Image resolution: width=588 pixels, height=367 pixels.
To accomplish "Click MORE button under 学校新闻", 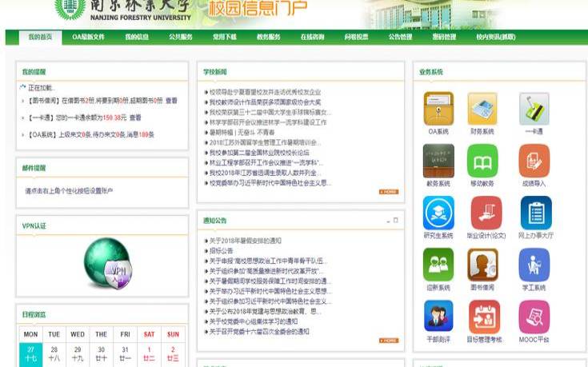I will pos(389,192).
